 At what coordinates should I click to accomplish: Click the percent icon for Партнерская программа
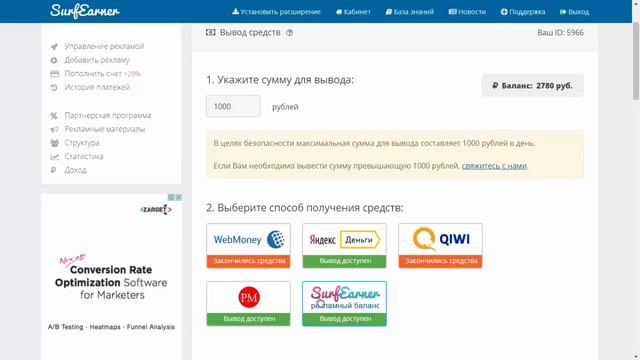(54, 116)
